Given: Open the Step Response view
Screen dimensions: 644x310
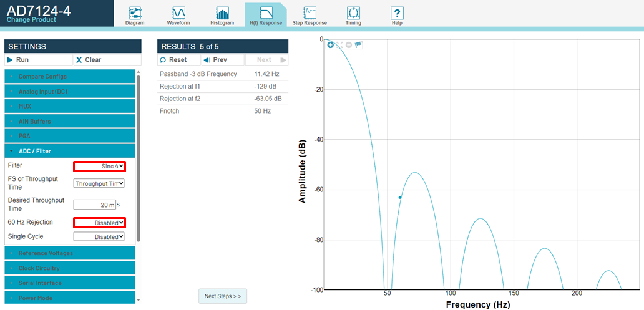Looking at the screenshot, I should click(310, 15).
